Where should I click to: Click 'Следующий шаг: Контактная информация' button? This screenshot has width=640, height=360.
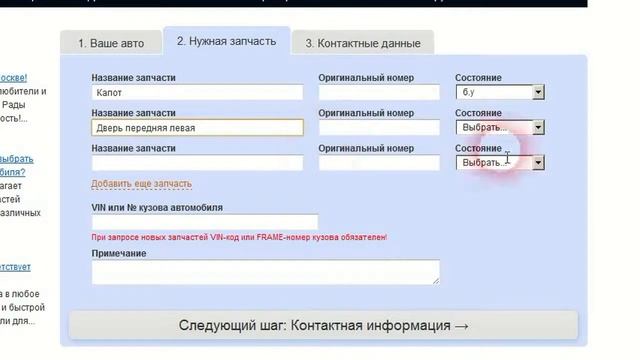point(323,325)
